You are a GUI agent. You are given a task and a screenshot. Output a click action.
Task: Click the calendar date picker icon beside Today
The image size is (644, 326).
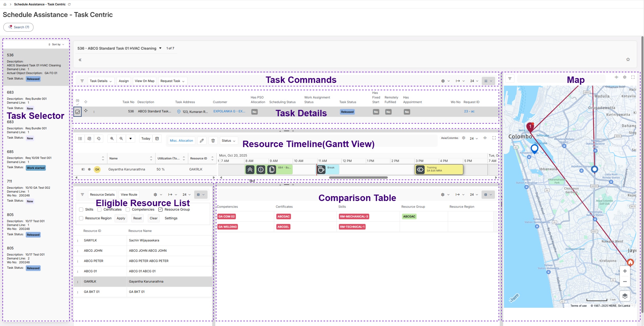(x=157, y=139)
